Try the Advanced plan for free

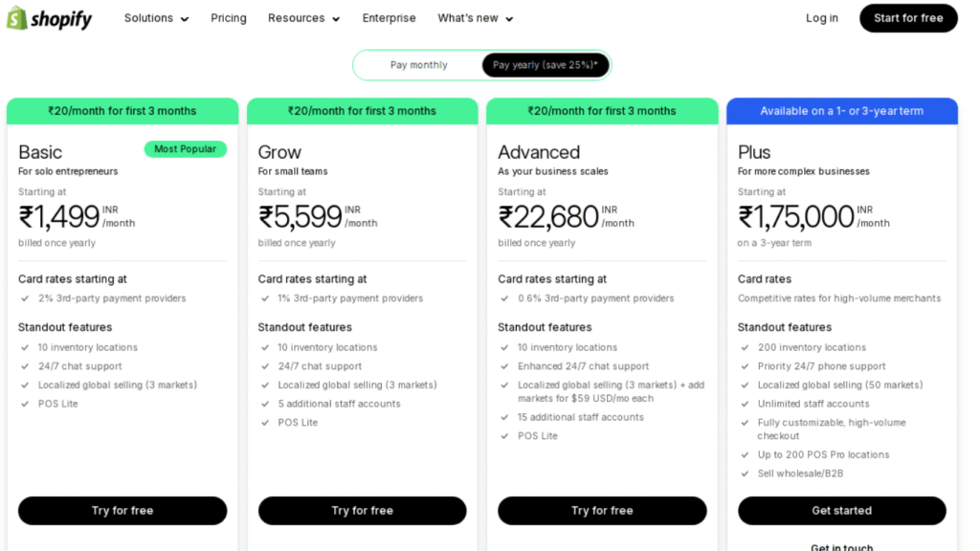pos(602,511)
